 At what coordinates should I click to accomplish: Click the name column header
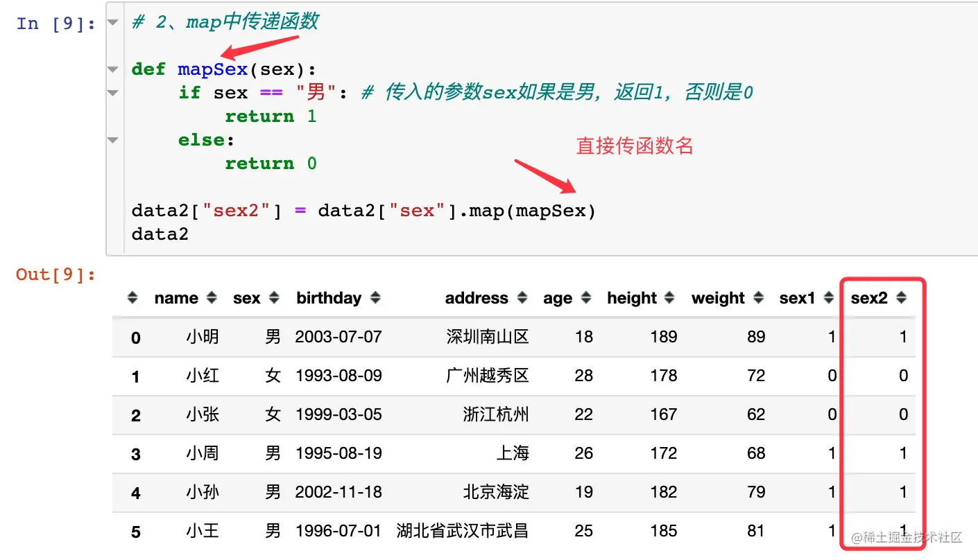[176, 298]
